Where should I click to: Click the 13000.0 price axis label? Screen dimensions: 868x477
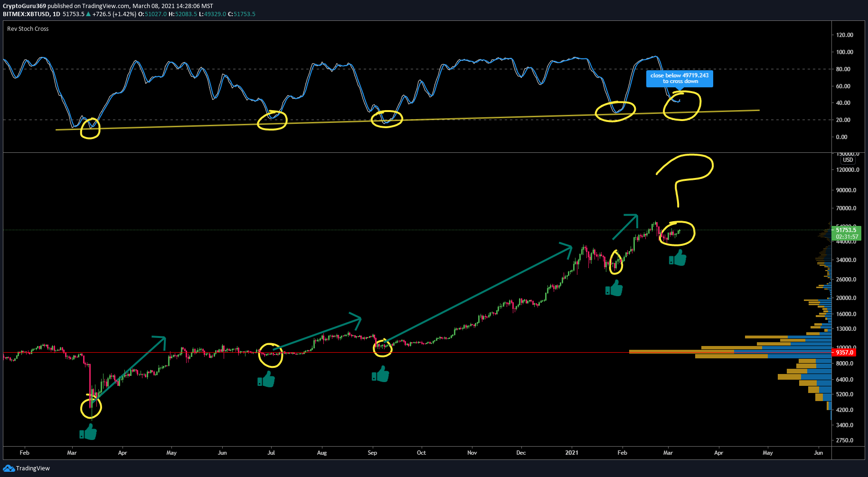pos(846,329)
